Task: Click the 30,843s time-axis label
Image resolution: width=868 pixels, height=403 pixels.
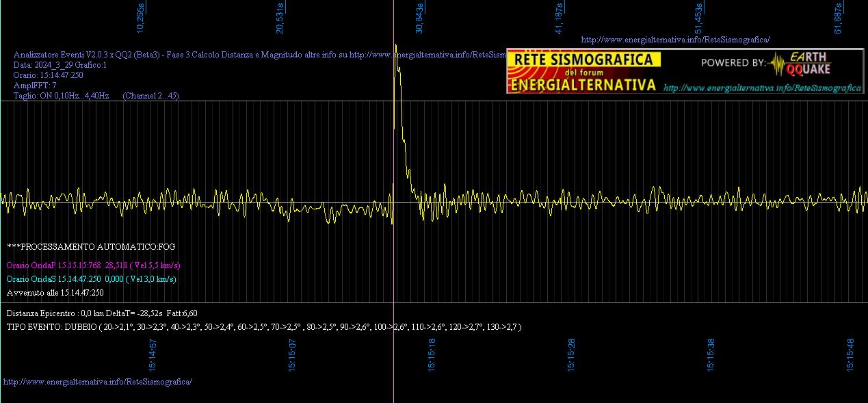Action: coord(420,18)
